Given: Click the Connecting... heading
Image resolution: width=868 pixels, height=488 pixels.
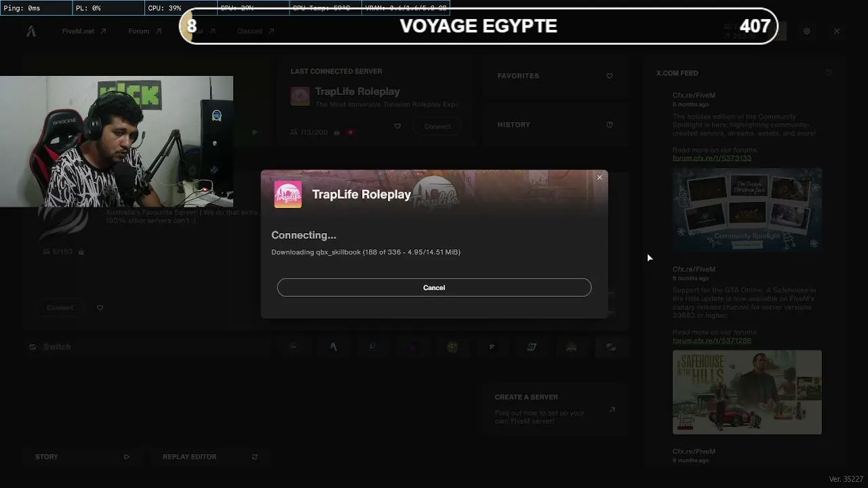Looking at the screenshot, I should [x=304, y=235].
